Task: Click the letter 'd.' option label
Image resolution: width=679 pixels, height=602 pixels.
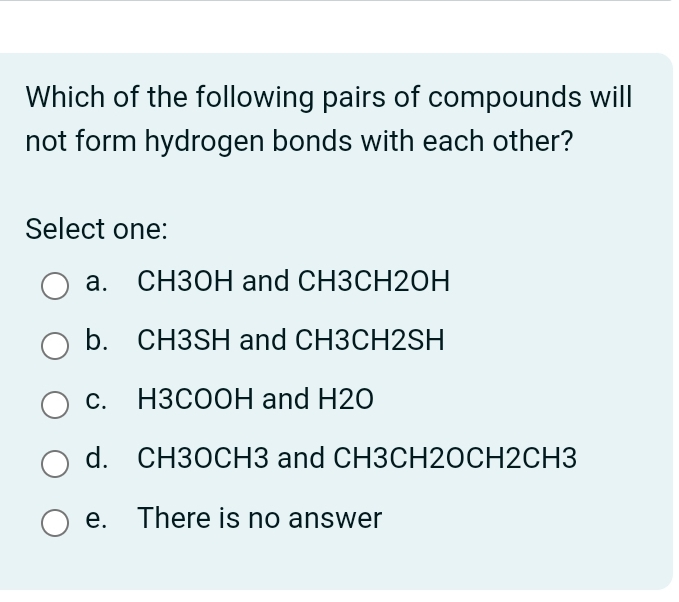Action: click(x=97, y=460)
